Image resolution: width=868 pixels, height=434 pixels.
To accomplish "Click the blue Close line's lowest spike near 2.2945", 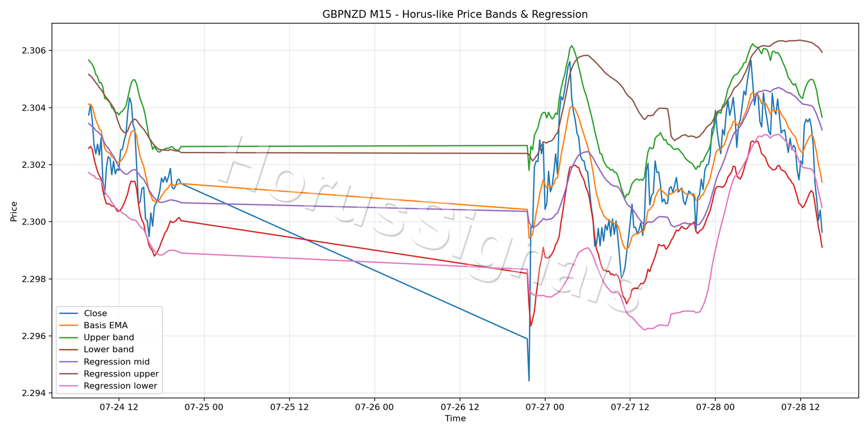I will 529,380.
